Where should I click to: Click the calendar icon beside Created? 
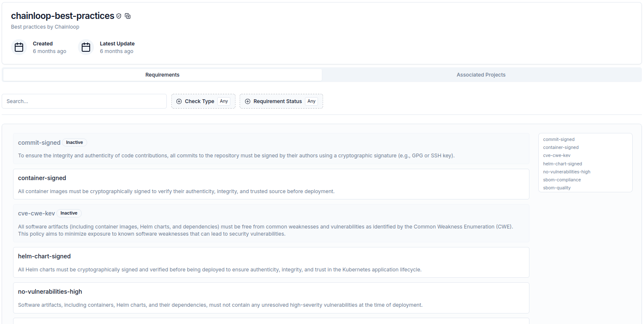(x=19, y=47)
